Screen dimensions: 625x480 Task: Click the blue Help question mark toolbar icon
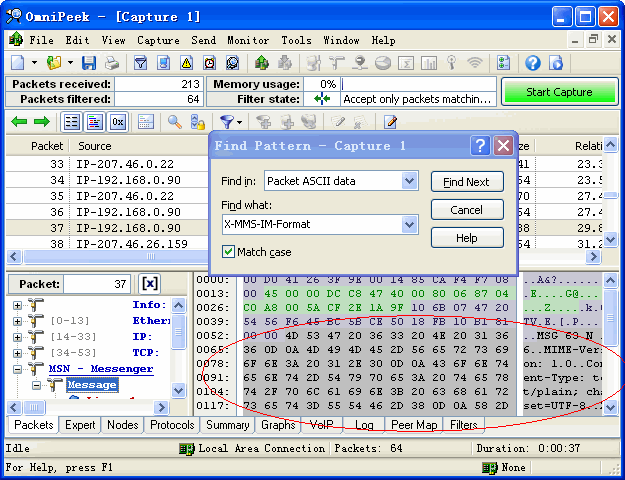[x=533, y=63]
